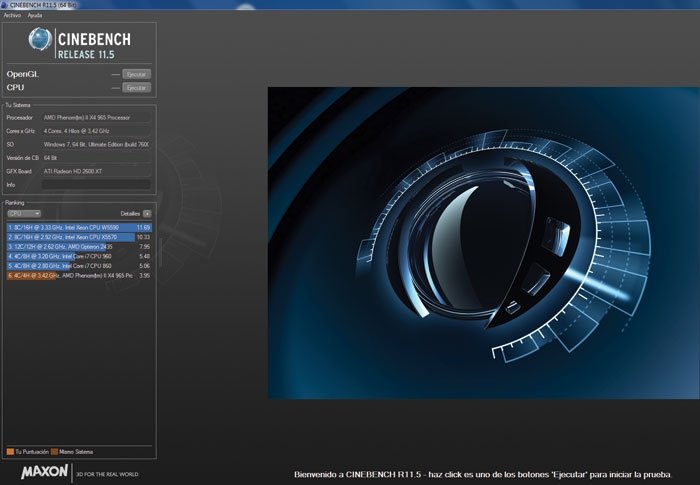
Task: Expand ranking details with Detalles arrow
Action: [x=147, y=214]
